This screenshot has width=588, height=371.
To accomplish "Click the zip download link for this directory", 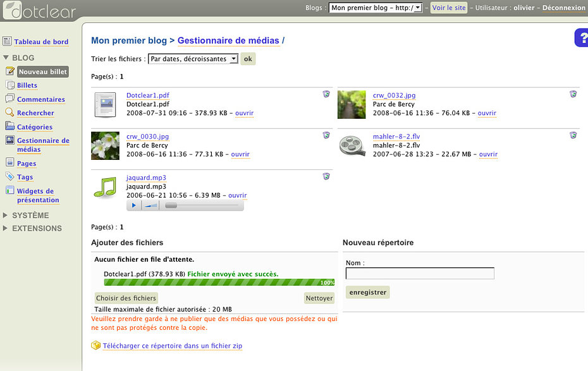I will [x=172, y=346].
